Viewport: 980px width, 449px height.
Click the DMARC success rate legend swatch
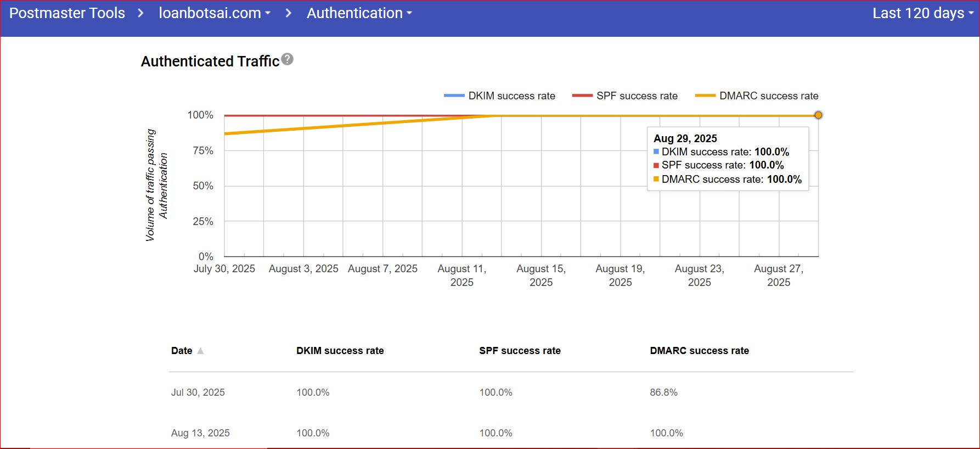(x=705, y=96)
